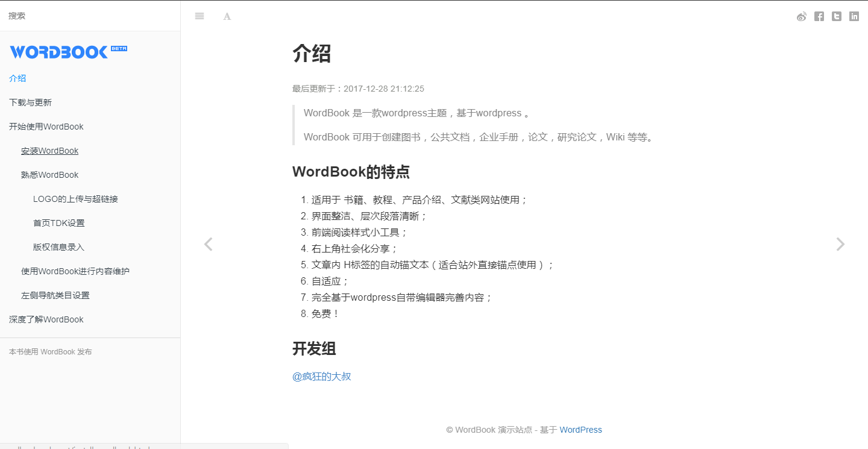Open the WordPress link in the footer

coord(580,430)
